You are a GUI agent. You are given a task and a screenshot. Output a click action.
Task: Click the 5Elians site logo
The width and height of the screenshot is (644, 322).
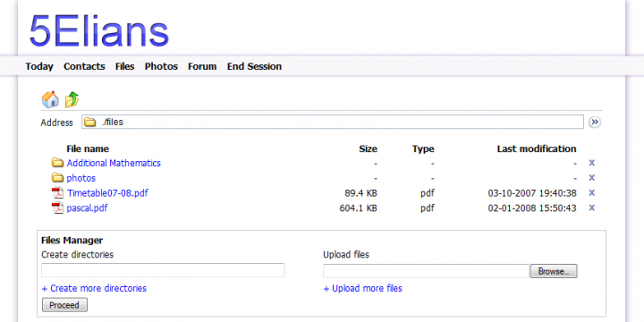click(99, 31)
